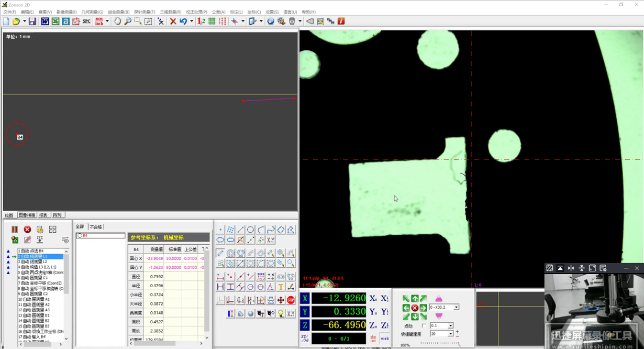Enable the 点动 jog checkbox
Screen dimensions: 644x349
point(424,326)
